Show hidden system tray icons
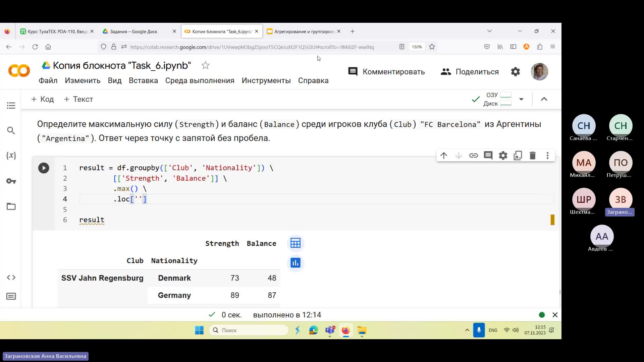This screenshot has width=644, height=362. pyautogui.click(x=467, y=330)
